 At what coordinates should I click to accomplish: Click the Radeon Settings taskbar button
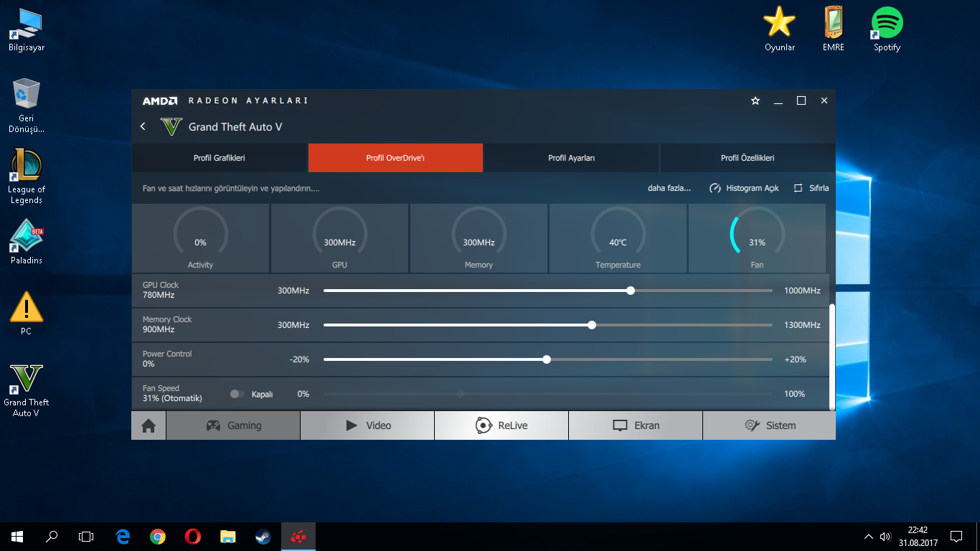298,536
